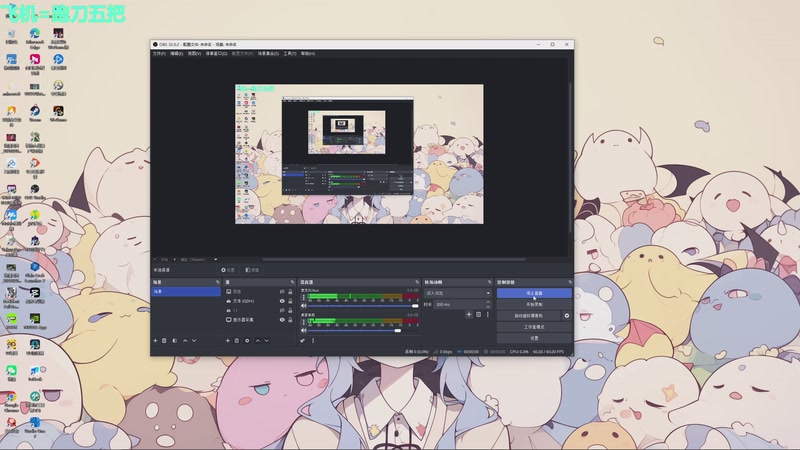Open source properties gear in sources toolbar
This screenshot has width=800, height=450.
click(247, 340)
